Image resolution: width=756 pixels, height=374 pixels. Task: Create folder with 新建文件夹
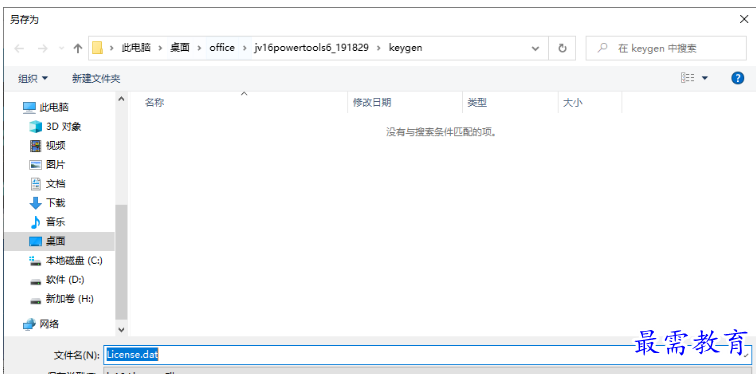(x=96, y=78)
